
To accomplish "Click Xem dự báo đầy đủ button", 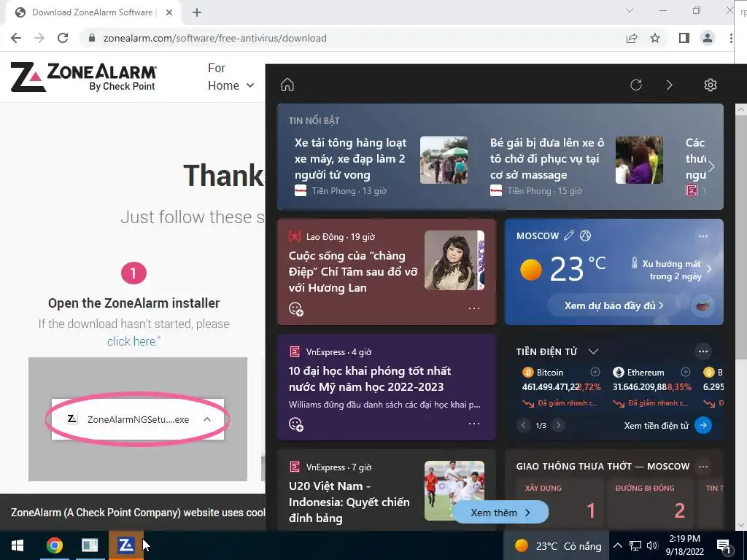I will pos(614,306).
